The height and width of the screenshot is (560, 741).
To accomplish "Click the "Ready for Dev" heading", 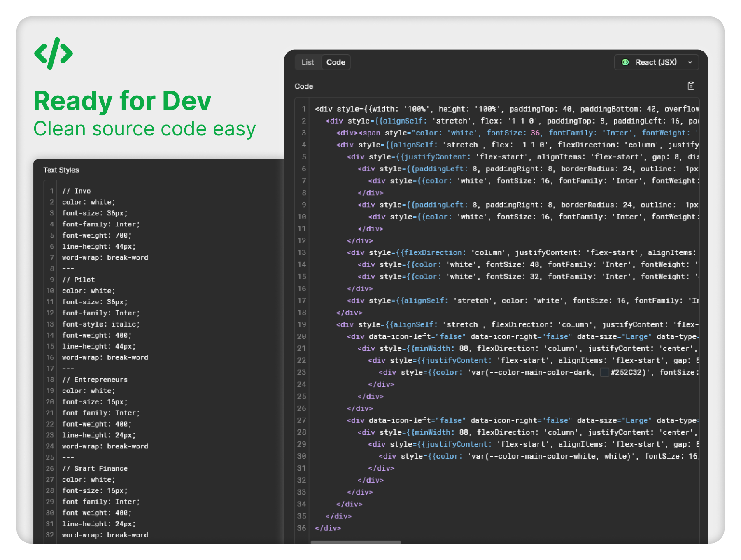I will pos(122,101).
